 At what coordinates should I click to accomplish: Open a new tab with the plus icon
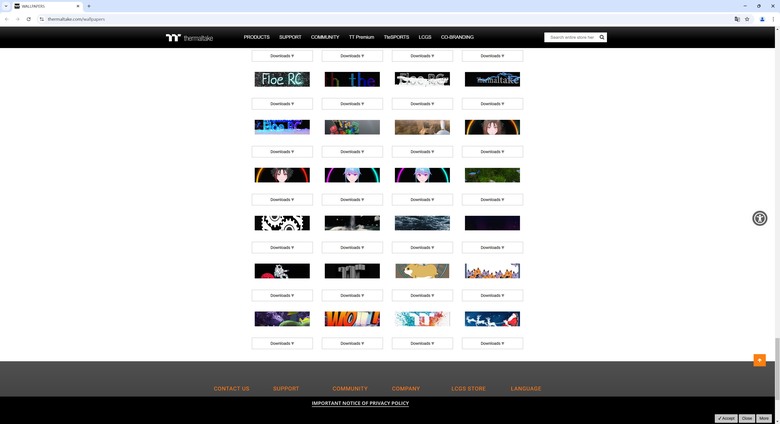pos(89,6)
